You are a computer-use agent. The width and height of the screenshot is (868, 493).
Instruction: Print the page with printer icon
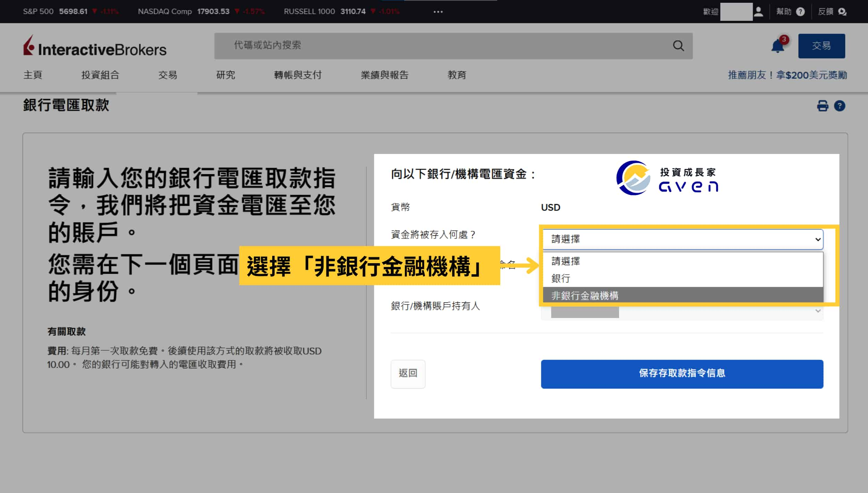point(823,106)
